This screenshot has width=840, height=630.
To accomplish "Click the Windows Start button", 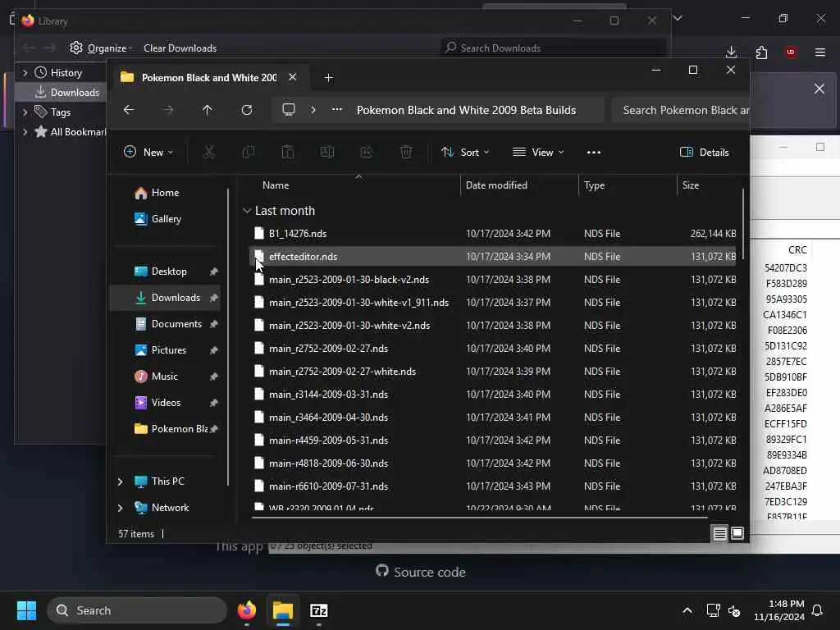I will click(26, 610).
